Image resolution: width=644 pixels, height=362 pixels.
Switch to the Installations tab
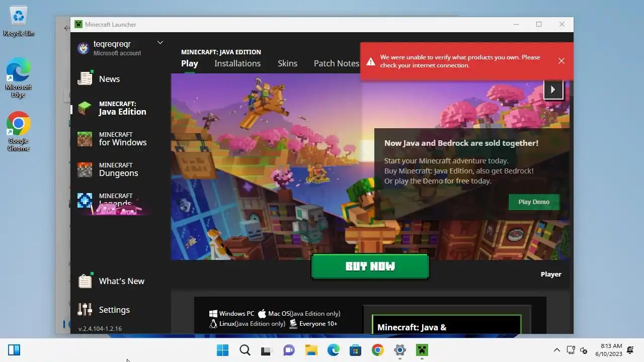[237, 63]
